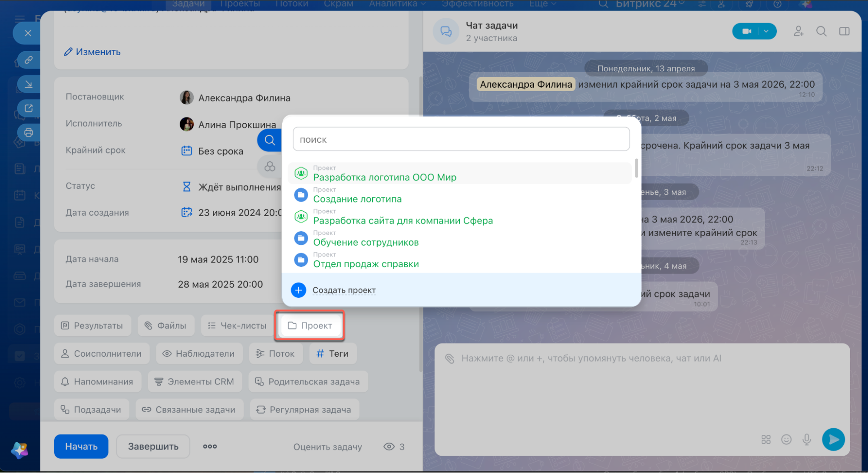This screenshot has width=868, height=473.
Task: Click add participant icon in chat header
Action: tap(799, 31)
